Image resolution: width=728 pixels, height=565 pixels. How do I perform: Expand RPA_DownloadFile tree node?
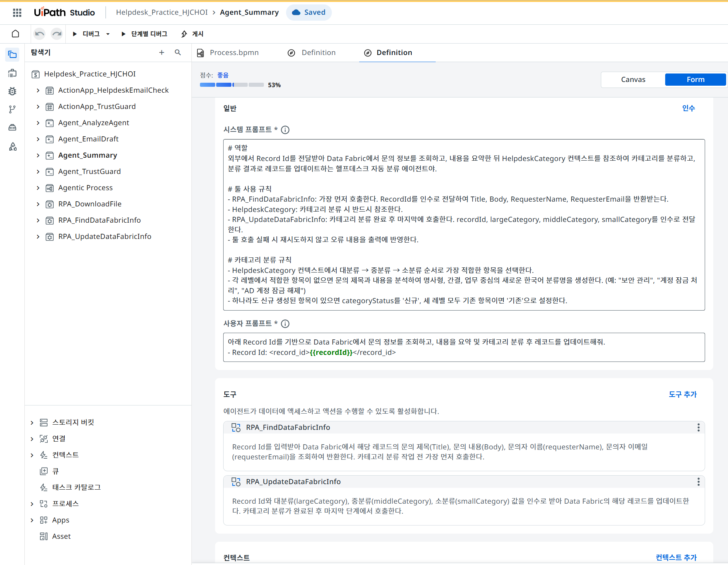[38, 204]
